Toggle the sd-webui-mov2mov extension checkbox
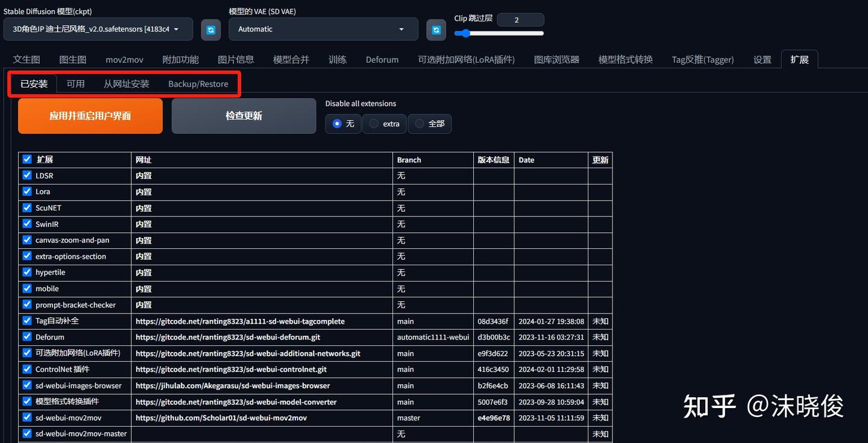This screenshot has width=868, height=443. [27, 418]
